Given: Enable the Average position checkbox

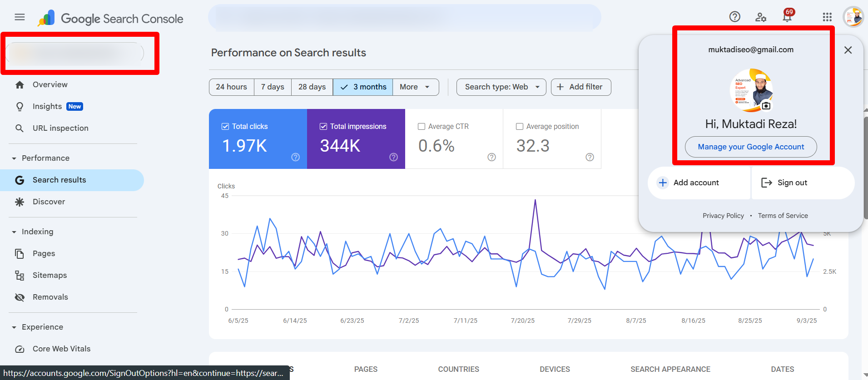Looking at the screenshot, I should [520, 126].
